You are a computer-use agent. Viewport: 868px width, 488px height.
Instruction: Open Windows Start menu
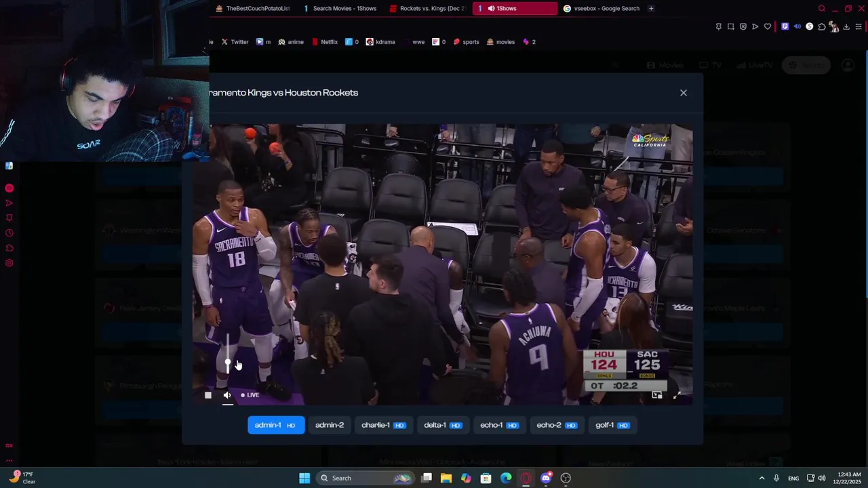304,479
